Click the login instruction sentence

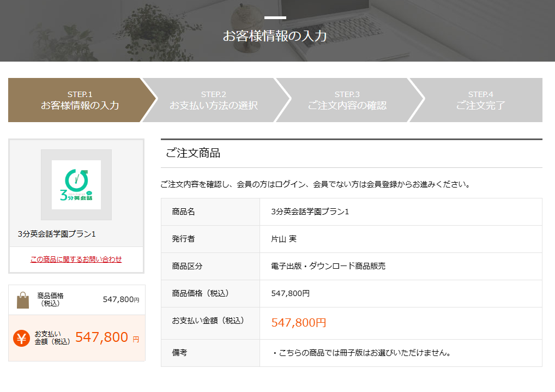click(315, 184)
